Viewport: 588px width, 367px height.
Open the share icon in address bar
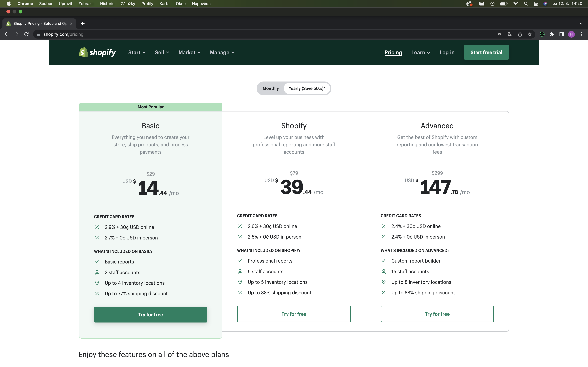[x=520, y=34]
